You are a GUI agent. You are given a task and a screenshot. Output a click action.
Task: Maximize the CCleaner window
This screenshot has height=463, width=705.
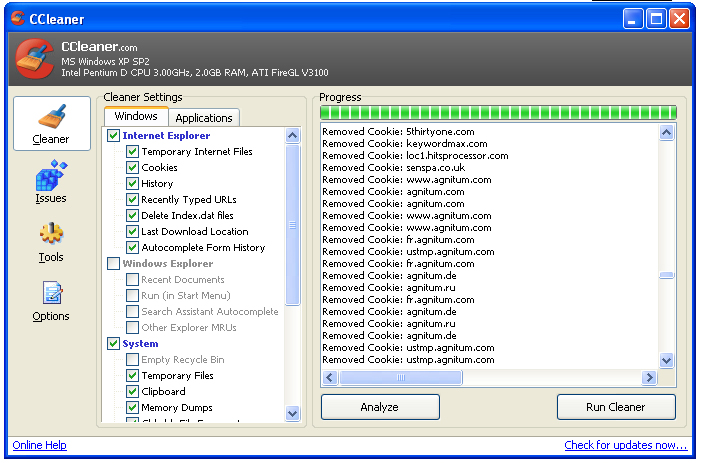(656, 19)
